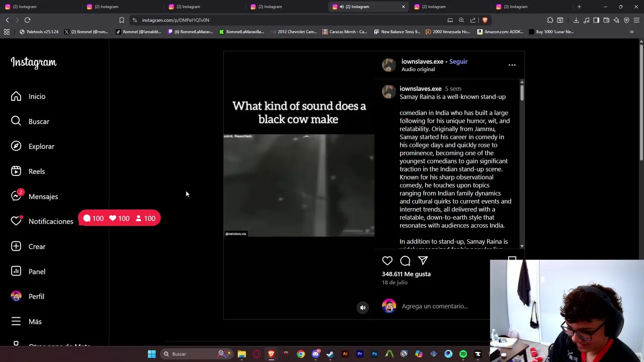Switch to first Instagram tab
The height and width of the screenshot is (362, 644).
40,7
